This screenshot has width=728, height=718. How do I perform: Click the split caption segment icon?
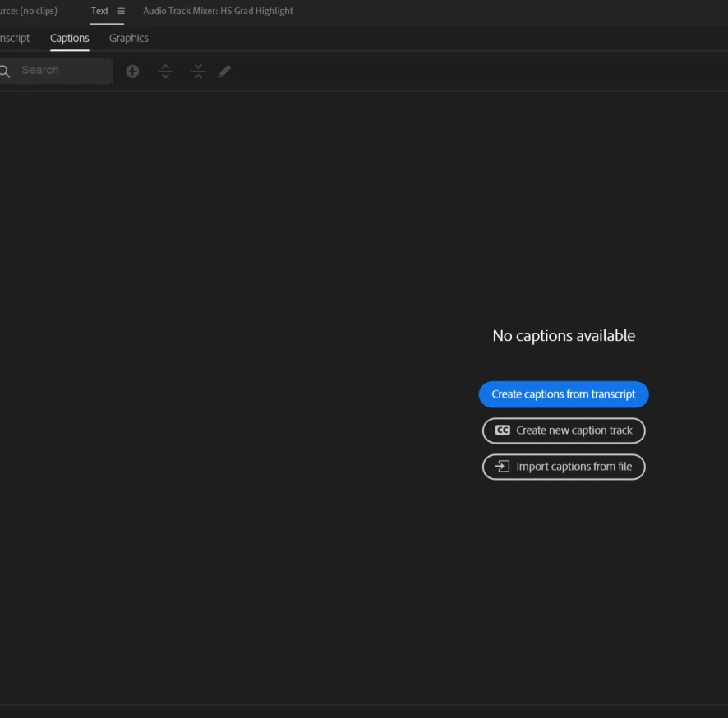pos(165,71)
